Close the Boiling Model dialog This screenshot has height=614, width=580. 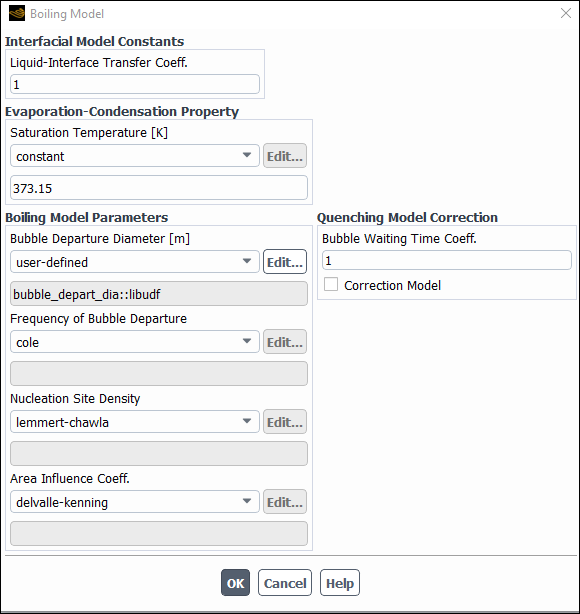(x=566, y=13)
